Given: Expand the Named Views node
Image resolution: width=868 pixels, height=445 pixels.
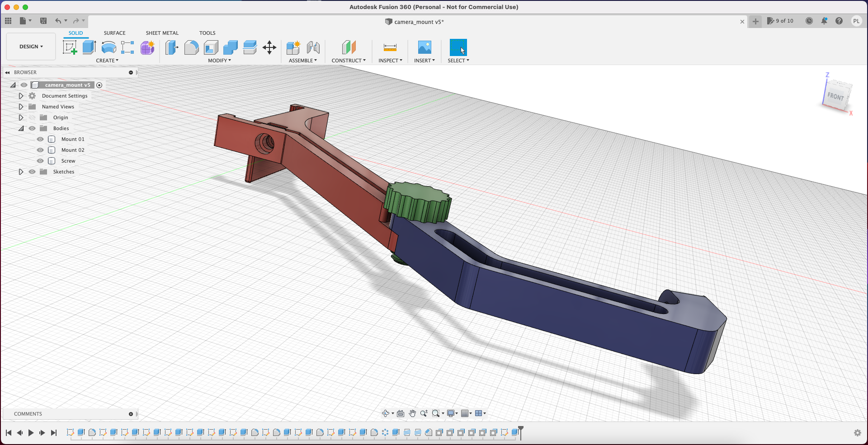Looking at the screenshot, I should [21, 107].
